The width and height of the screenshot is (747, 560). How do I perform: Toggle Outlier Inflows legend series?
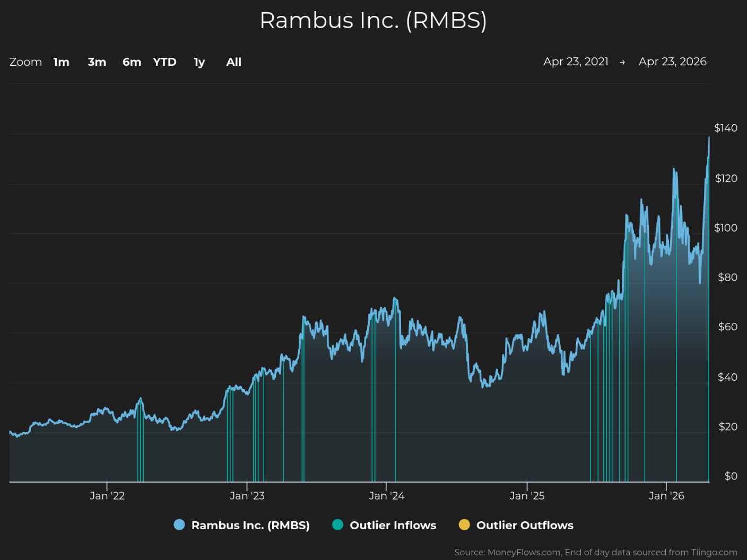click(384, 525)
